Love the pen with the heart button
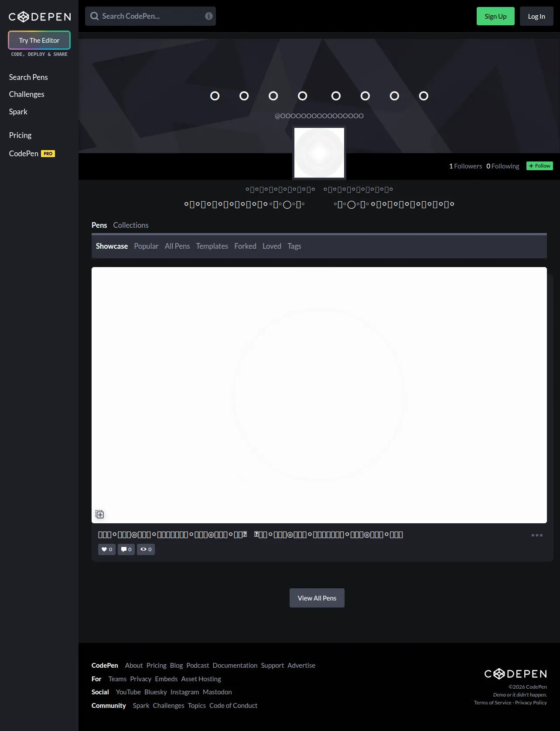 point(107,549)
